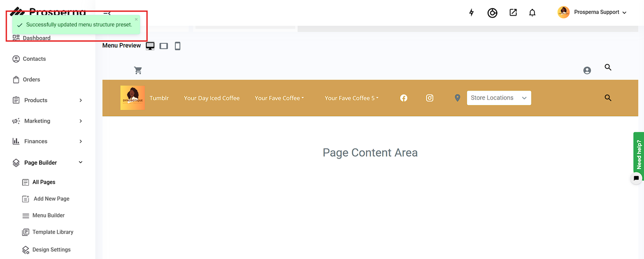The width and height of the screenshot is (644, 259).
Task: Click the circular target icon in header
Action: coord(492,13)
